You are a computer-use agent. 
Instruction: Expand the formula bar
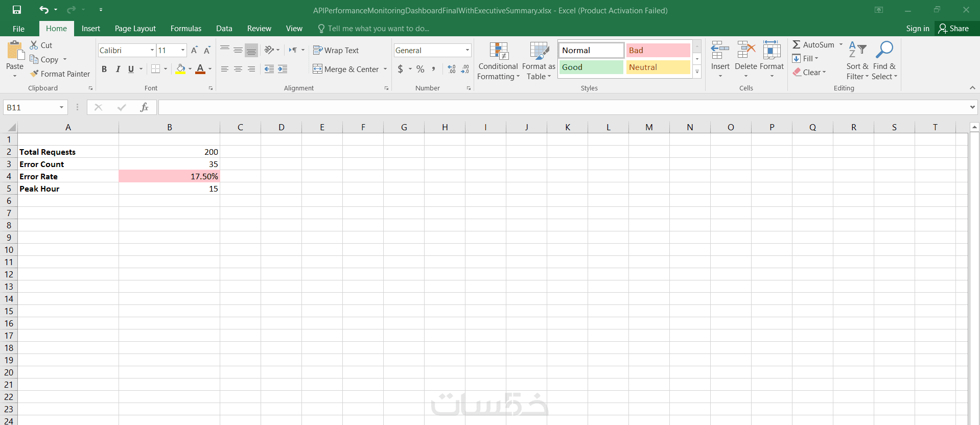coord(972,107)
